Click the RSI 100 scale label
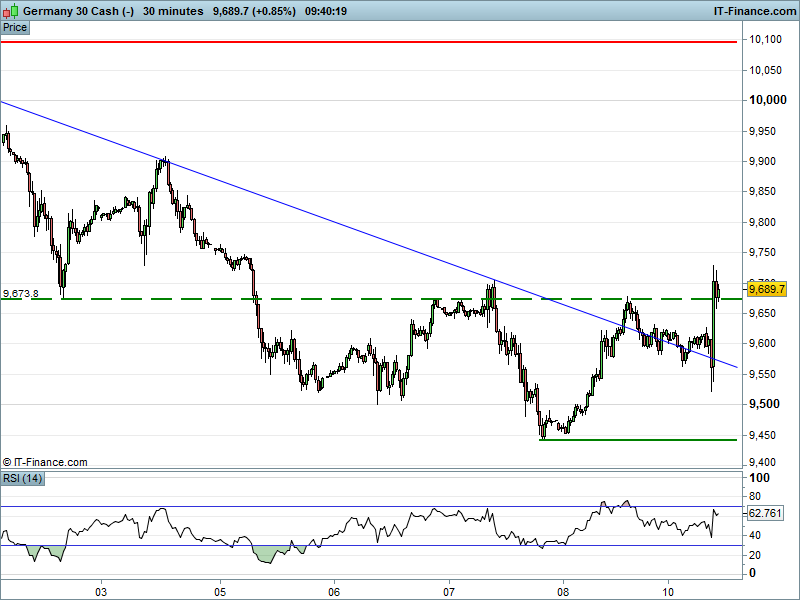Image resolution: width=800 pixels, height=600 pixels. [759, 478]
